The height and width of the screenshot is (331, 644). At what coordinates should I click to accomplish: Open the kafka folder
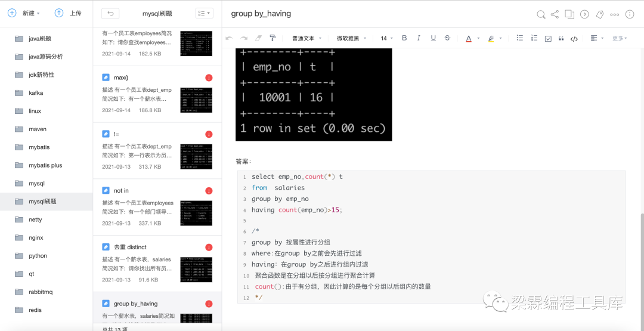point(47,93)
